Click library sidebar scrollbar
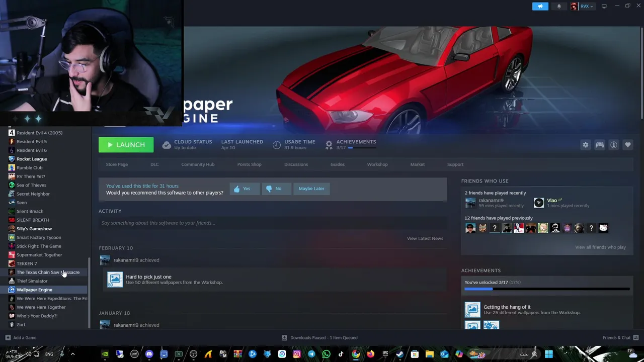644x362 pixels. (x=90, y=293)
